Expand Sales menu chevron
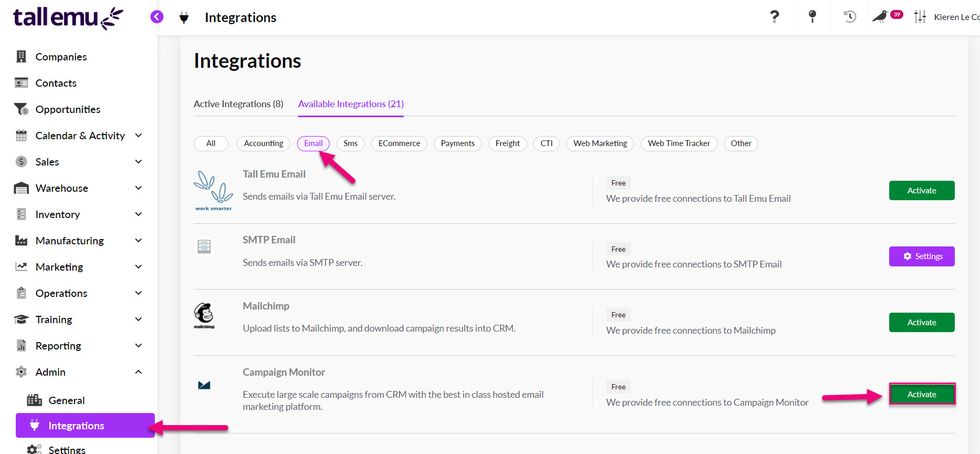 [139, 161]
